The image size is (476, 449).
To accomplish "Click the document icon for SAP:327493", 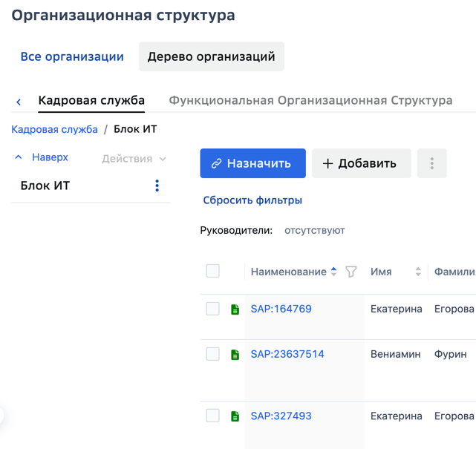I will pyautogui.click(x=235, y=416).
